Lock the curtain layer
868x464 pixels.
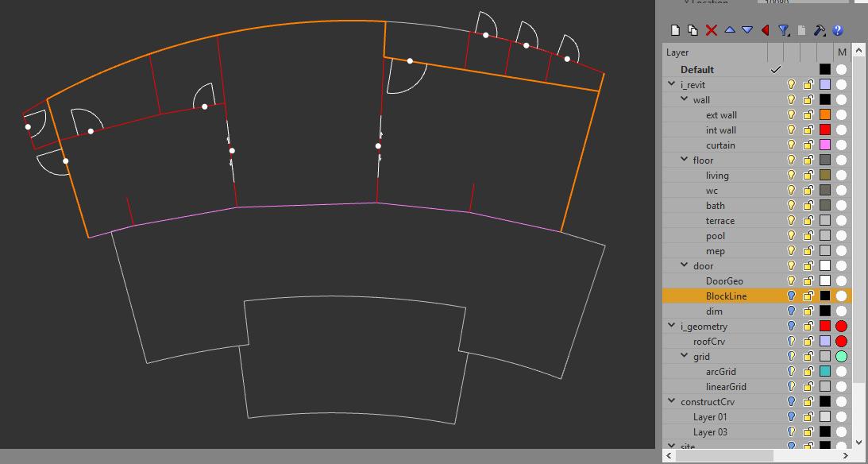coord(808,145)
